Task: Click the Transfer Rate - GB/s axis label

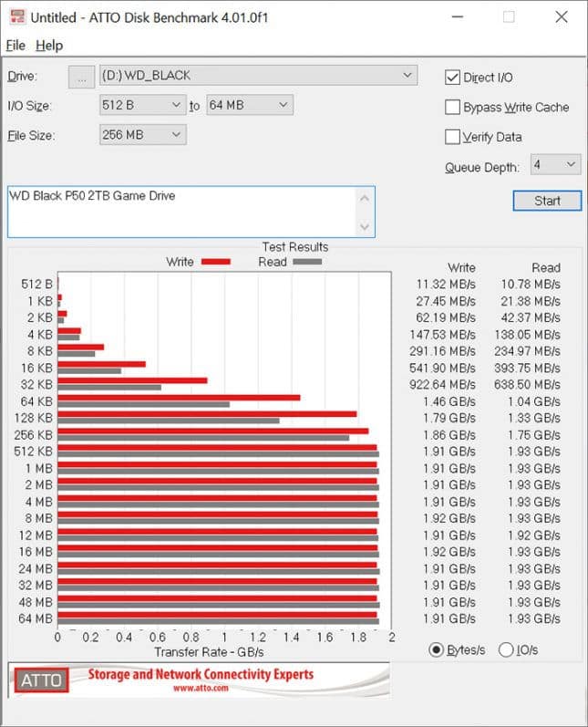Action: (209, 652)
